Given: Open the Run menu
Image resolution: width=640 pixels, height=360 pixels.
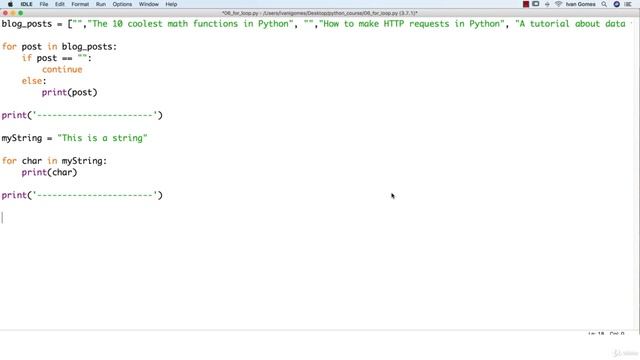Looking at the screenshot, I should pos(101,4).
